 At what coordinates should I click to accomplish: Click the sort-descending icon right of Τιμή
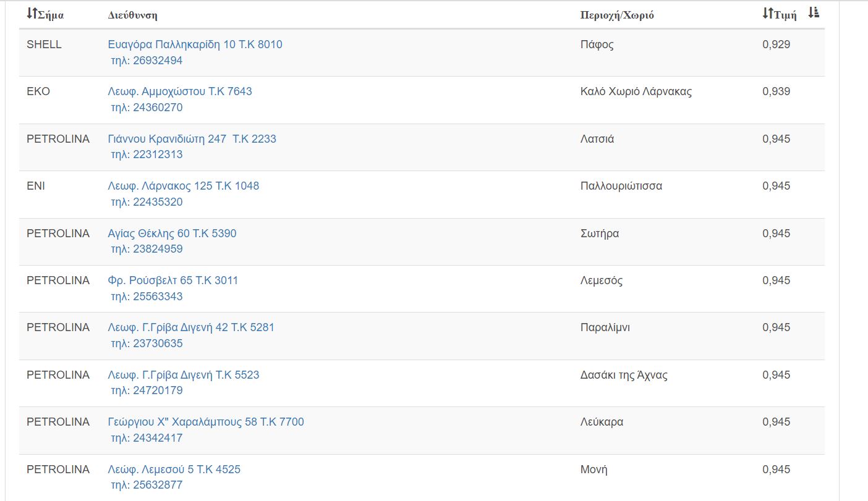pyautogui.click(x=814, y=13)
